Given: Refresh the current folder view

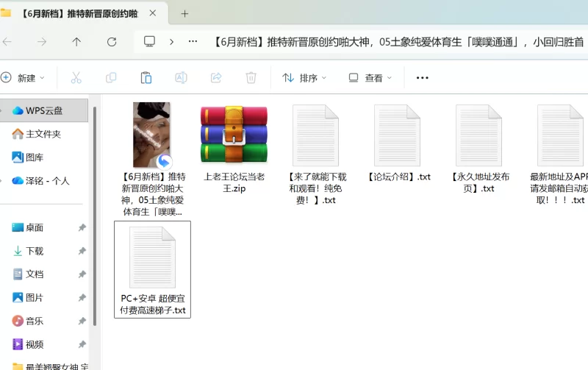Looking at the screenshot, I should [x=112, y=42].
